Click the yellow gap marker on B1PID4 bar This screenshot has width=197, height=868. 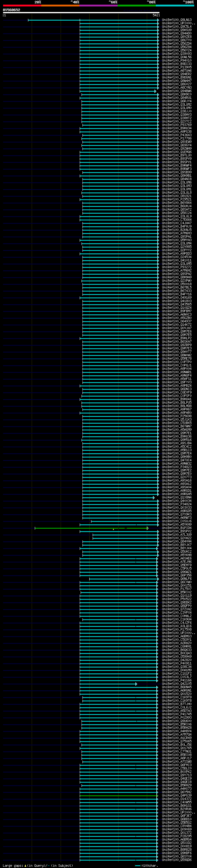114,529
